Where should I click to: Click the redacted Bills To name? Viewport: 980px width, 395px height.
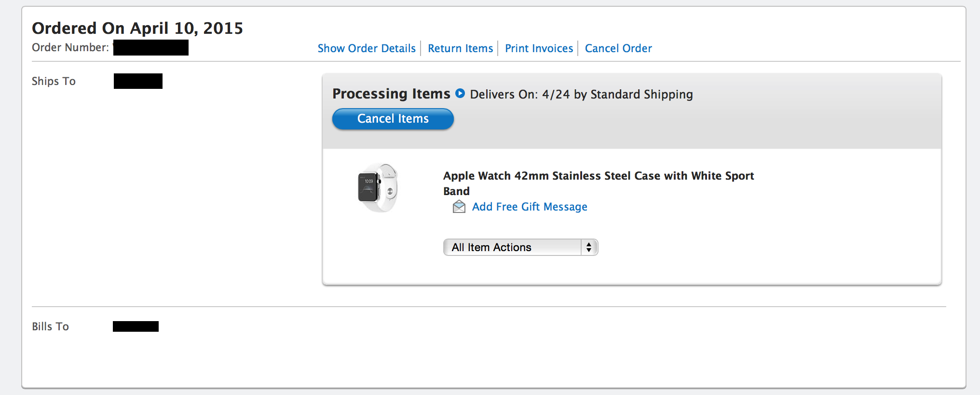tap(136, 326)
